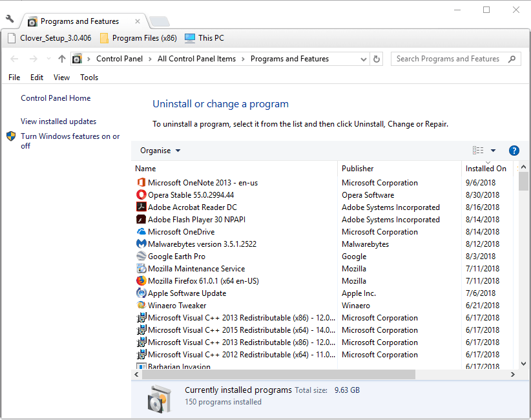Open the View menu
The image size is (531, 420).
pos(61,77)
